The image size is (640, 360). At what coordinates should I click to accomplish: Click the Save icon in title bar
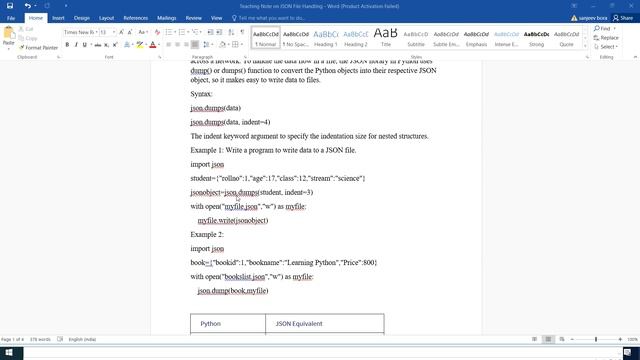coord(10,6)
